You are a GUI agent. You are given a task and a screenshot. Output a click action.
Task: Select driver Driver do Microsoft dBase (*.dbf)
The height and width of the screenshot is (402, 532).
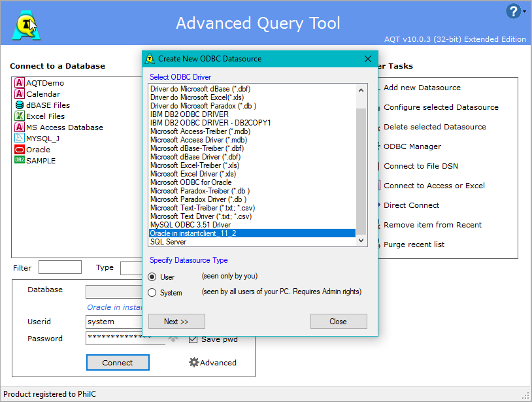coord(252,89)
